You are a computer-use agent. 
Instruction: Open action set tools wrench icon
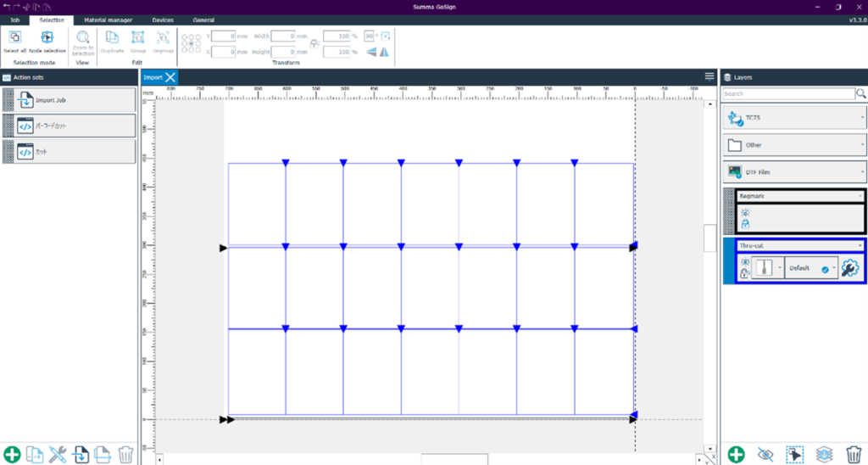coord(58,455)
